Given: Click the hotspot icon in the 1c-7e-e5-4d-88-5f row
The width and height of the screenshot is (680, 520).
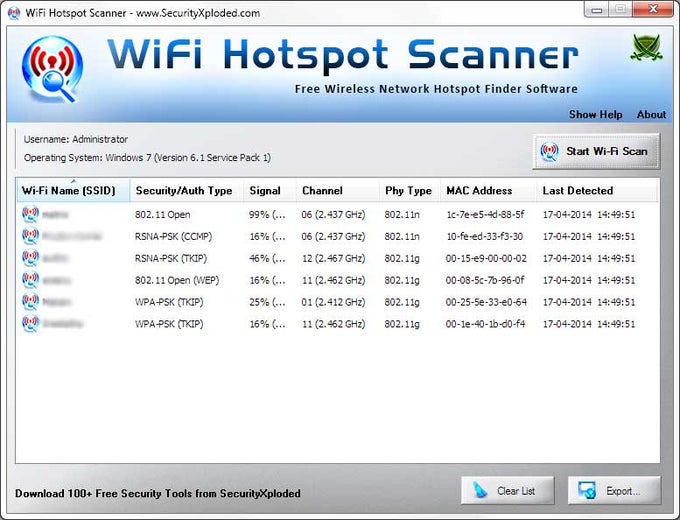Looking at the screenshot, I should (30, 214).
